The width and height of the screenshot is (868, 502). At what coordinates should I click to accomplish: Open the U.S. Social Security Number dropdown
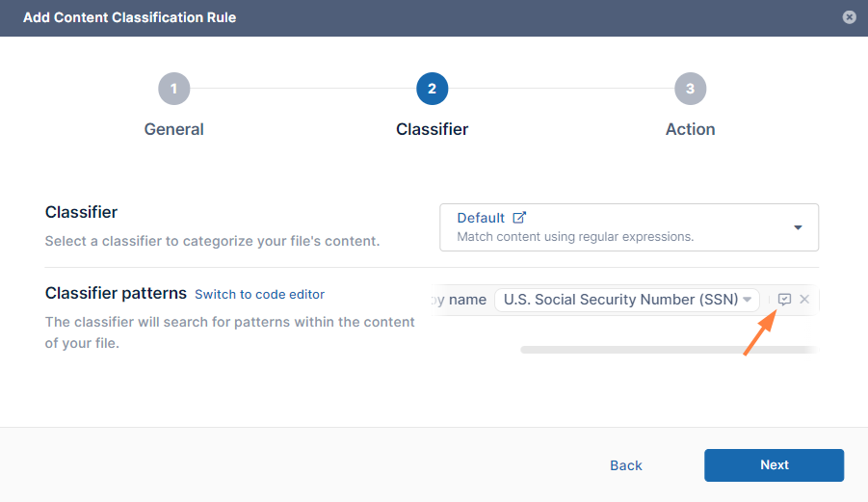point(621,300)
